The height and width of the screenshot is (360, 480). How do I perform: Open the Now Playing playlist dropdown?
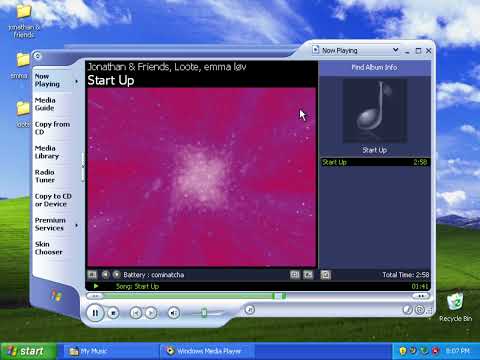click(395, 50)
